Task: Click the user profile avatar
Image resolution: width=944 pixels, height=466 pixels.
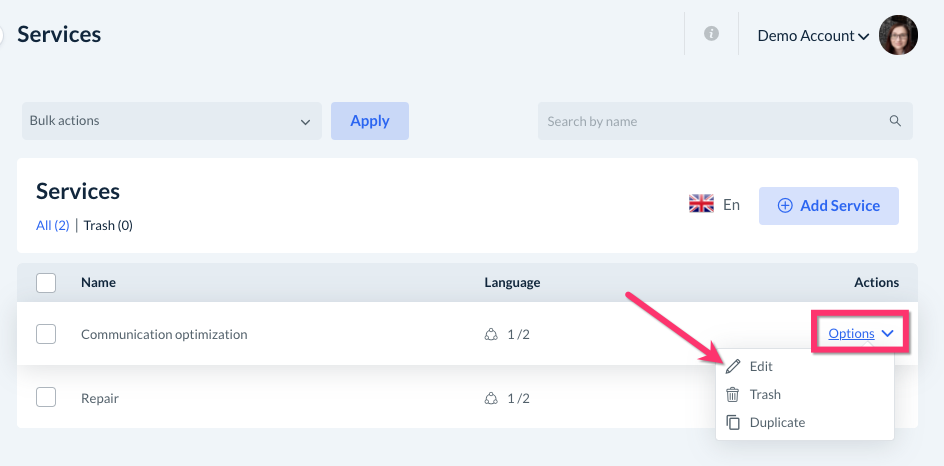Action: pos(897,35)
